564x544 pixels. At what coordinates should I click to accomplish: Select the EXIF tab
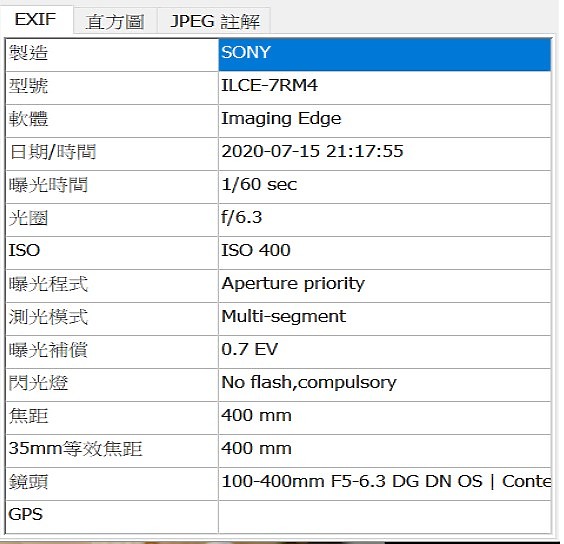[36, 19]
